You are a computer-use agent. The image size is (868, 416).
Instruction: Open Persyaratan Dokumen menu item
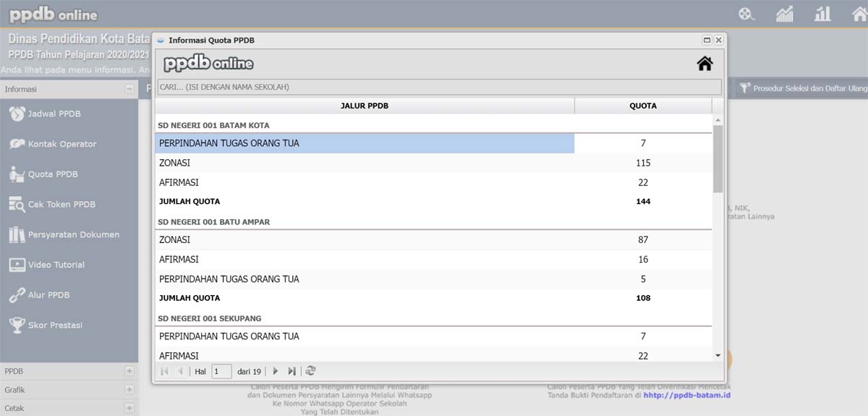[73, 234]
